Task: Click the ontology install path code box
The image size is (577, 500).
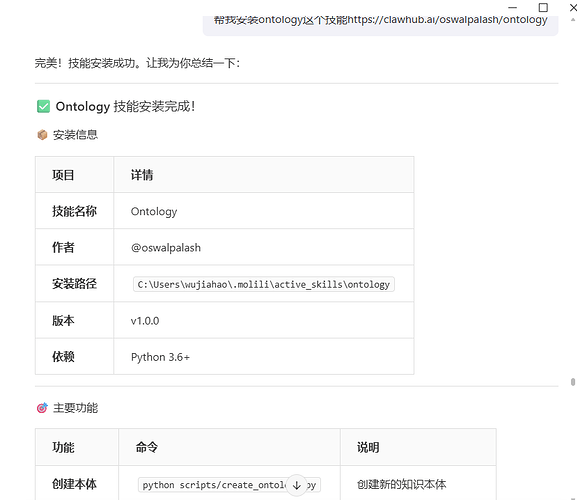Action: click(263, 284)
